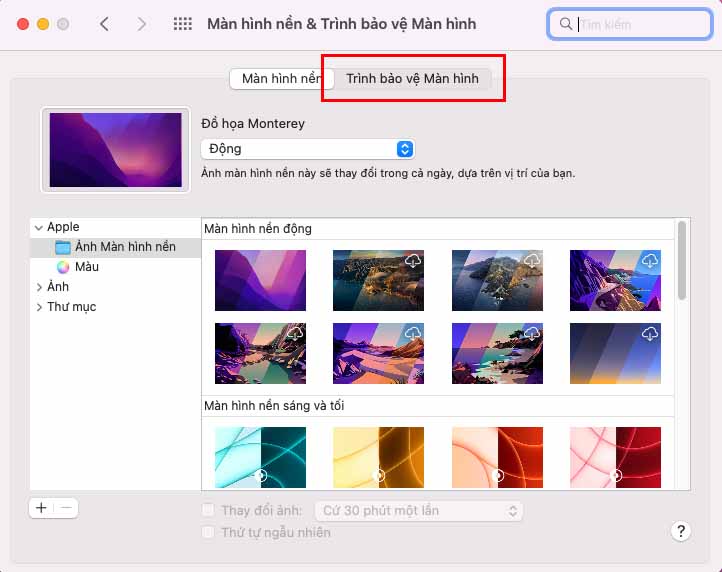Click the color wheel icon beside Màu
722x572 pixels.
pyautogui.click(x=63, y=267)
